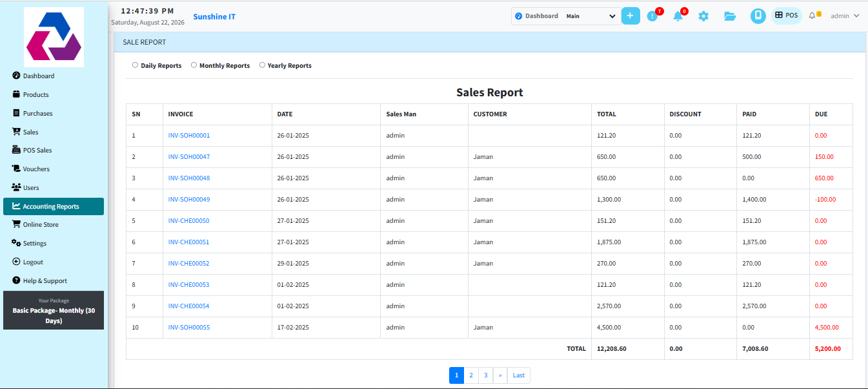Open the folder icon in header
Viewport: 868px width, 389px height.
730,16
